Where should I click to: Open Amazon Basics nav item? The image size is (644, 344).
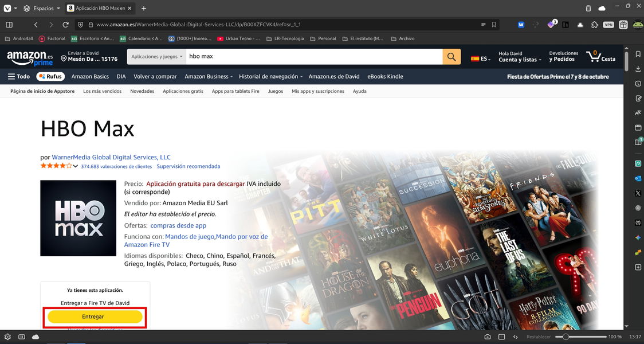[90, 76]
